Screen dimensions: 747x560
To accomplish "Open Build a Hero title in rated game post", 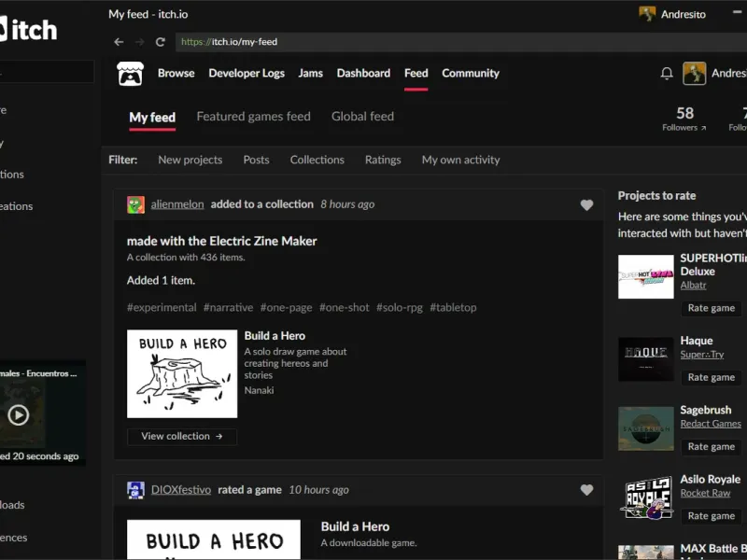I will coord(355,526).
